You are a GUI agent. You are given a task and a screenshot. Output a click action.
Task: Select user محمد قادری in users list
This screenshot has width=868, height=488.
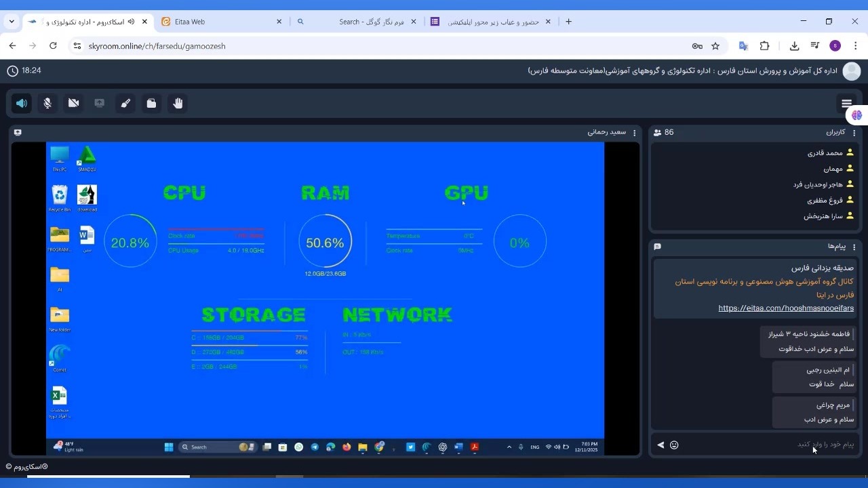pos(825,153)
